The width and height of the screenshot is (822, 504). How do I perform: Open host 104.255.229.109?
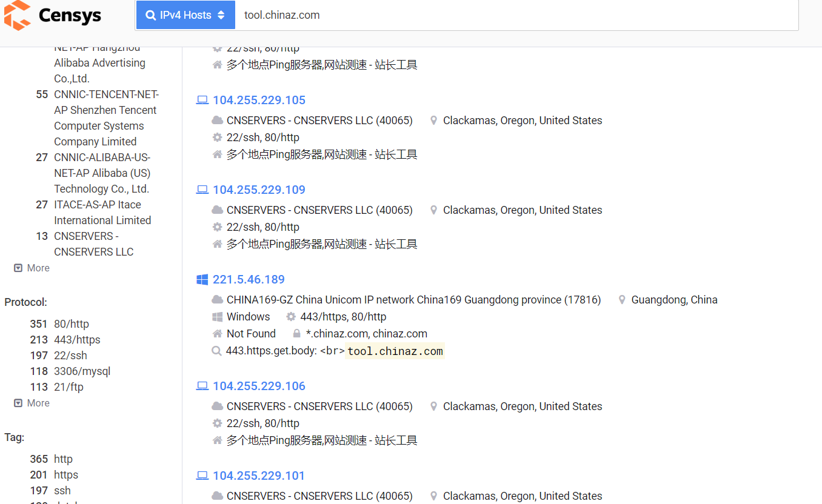259,190
